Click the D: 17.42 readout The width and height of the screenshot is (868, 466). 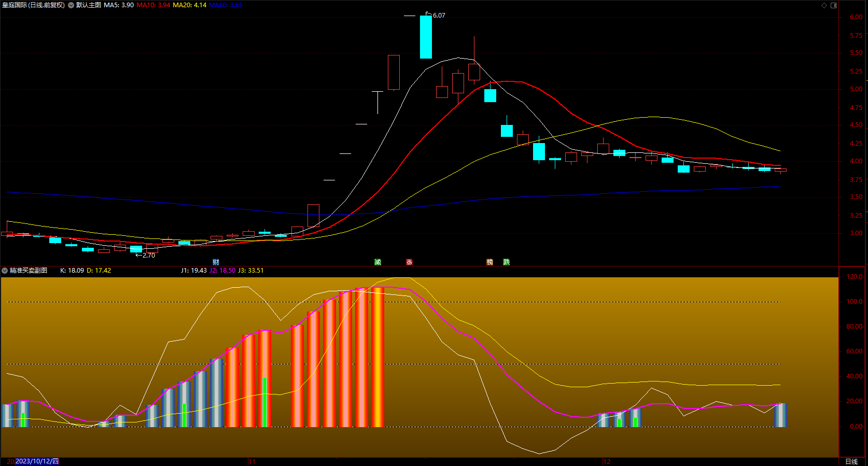pos(99,271)
